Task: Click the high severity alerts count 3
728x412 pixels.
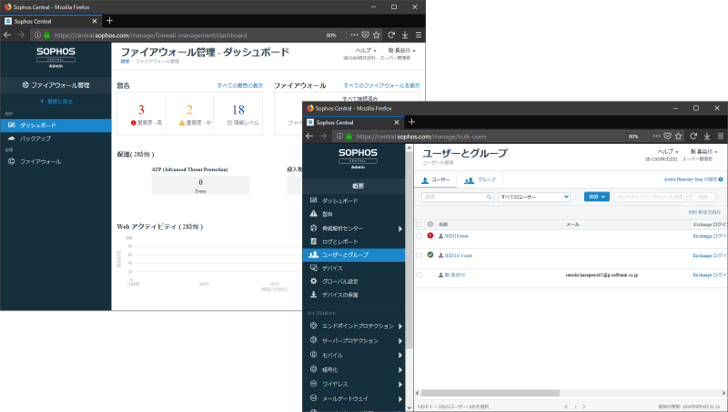Action: point(141,110)
